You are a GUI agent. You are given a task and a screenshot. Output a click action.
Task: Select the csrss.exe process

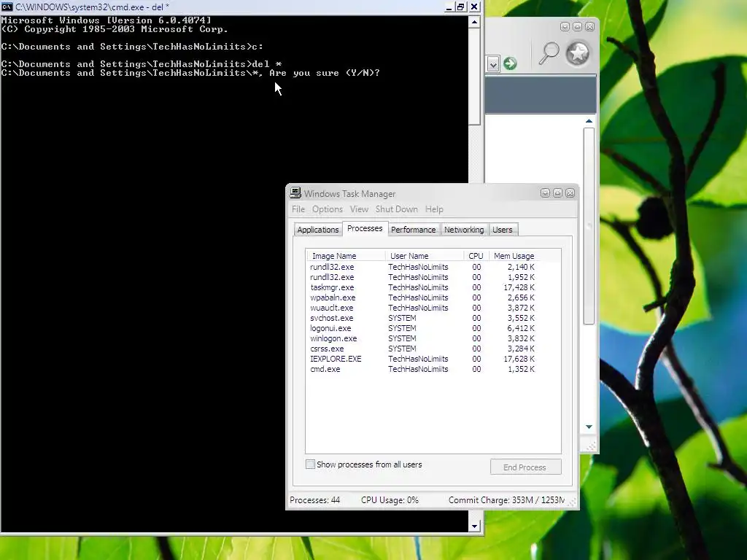[422, 349]
